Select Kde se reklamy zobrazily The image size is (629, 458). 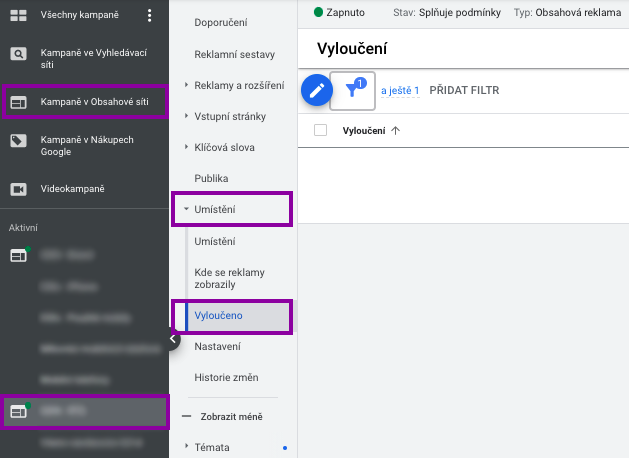[229, 278]
